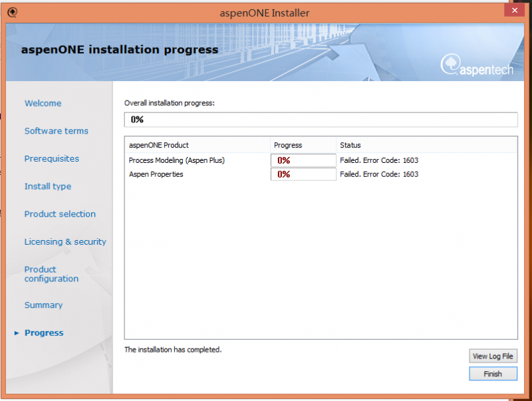
Task: Select the Aspen Properties row
Action: click(321, 174)
